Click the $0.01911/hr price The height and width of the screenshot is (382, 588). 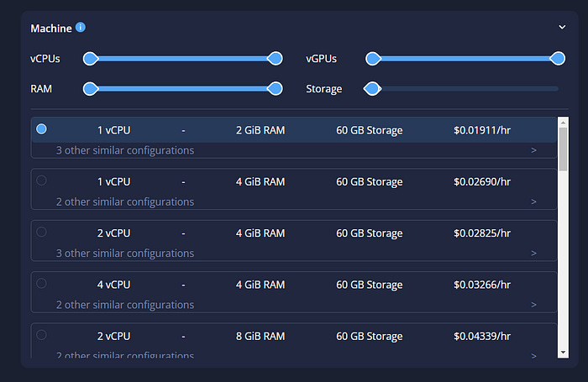[x=482, y=130]
